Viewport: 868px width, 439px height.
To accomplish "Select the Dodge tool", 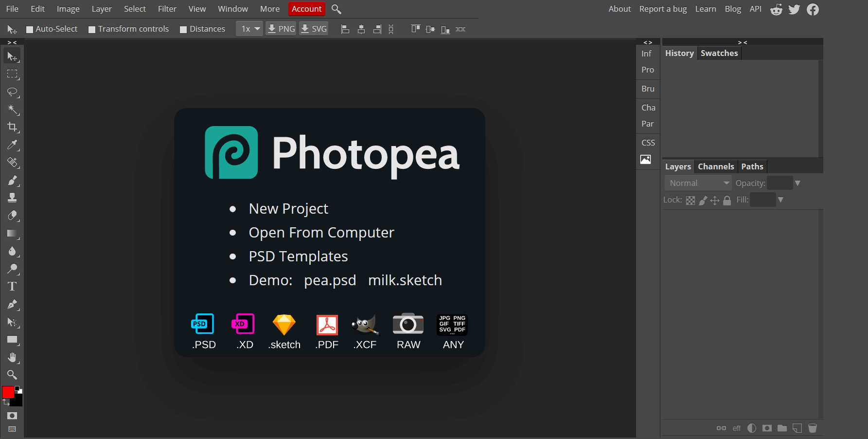I will point(12,269).
